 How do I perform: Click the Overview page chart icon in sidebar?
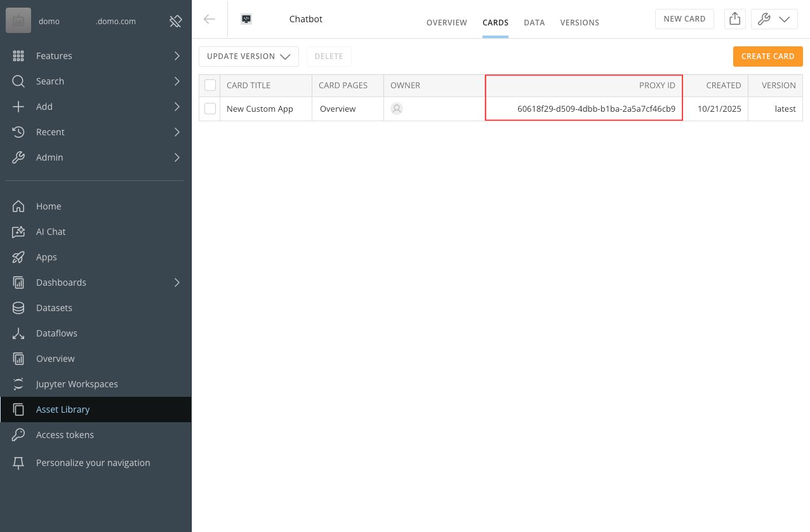[x=18, y=359]
